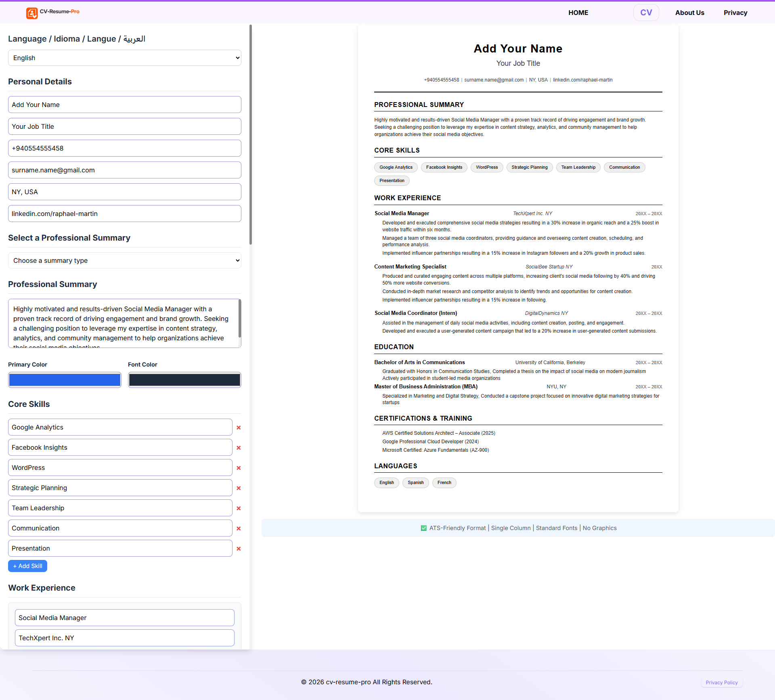775x700 pixels.
Task: Pick a new Primary Color swatch
Action: (65, 380)
